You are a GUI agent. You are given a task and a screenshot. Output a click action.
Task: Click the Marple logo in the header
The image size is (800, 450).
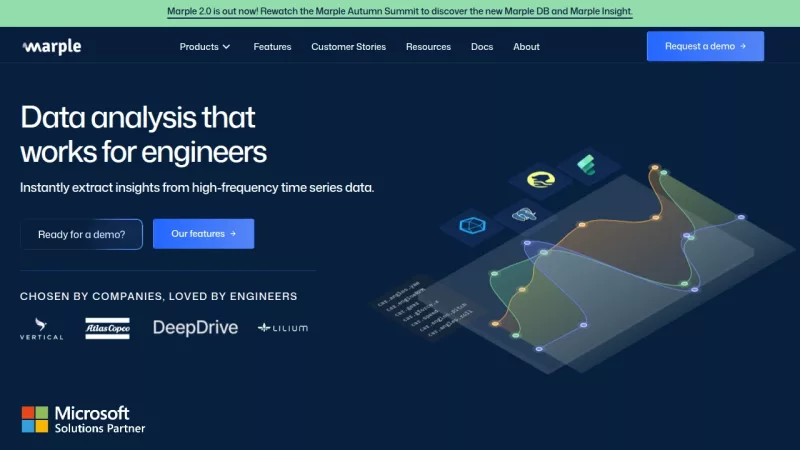coord(51,46)
